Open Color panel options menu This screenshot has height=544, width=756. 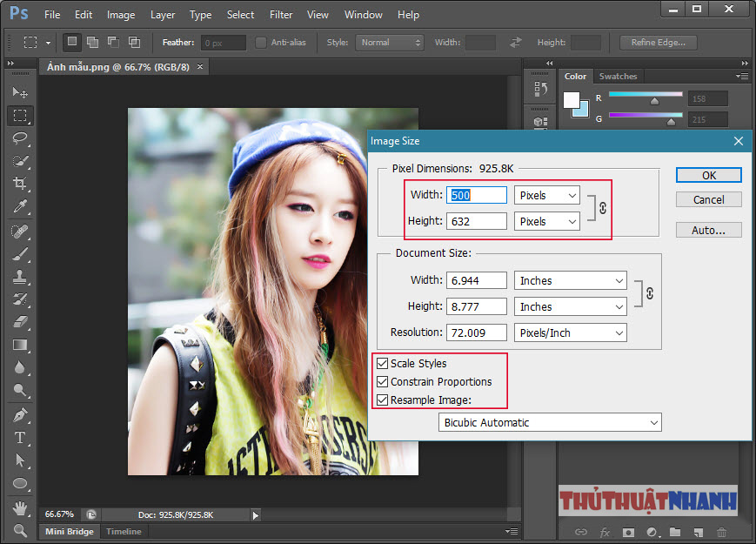click(x=741, y=77)
